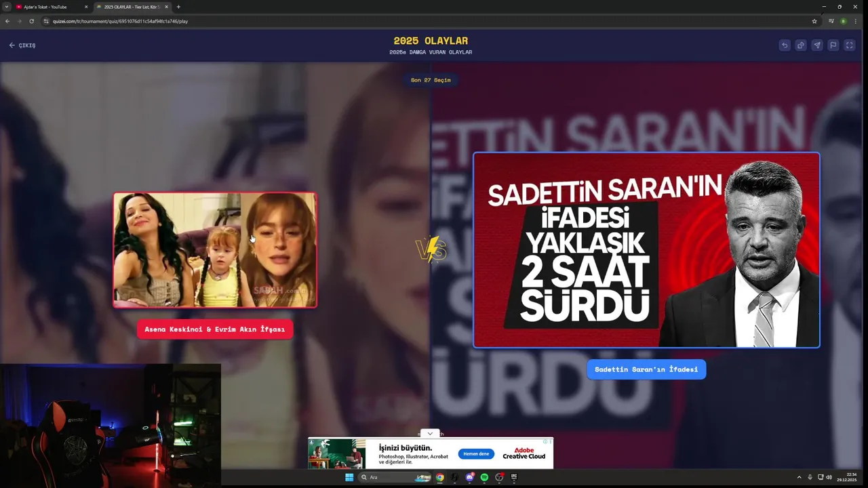
Task: Click the Son 27 Seçim badge
Action: (x=431, y=80)
